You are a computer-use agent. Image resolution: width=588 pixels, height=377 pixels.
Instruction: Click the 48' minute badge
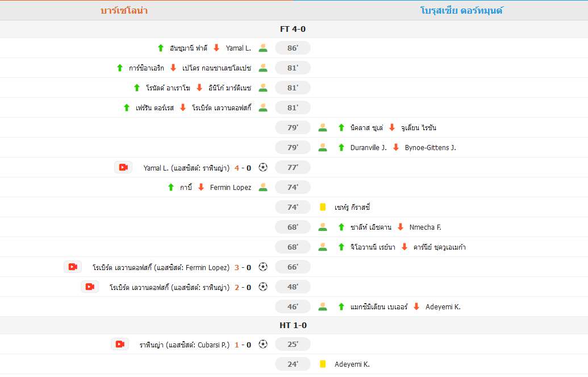tap(293, 287)
